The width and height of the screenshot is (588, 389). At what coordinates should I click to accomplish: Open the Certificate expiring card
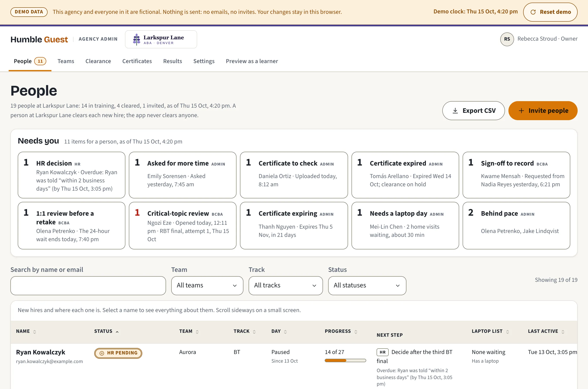click(294, 225)
